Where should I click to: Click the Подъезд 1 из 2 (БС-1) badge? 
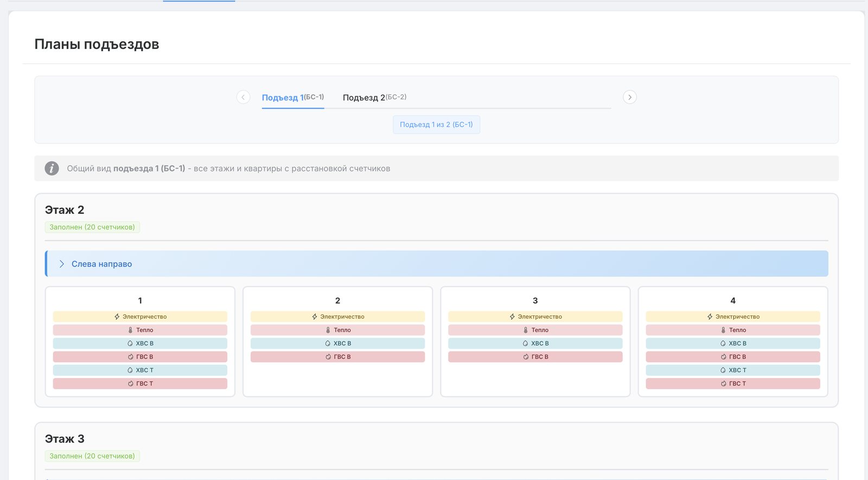(x=436, y=124)
